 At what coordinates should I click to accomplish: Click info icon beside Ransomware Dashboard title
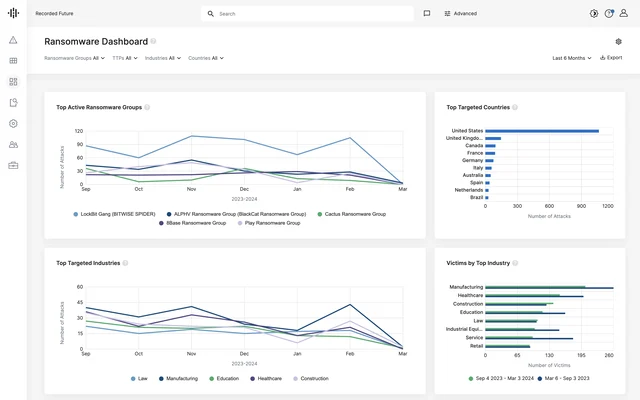click(153, 41)
